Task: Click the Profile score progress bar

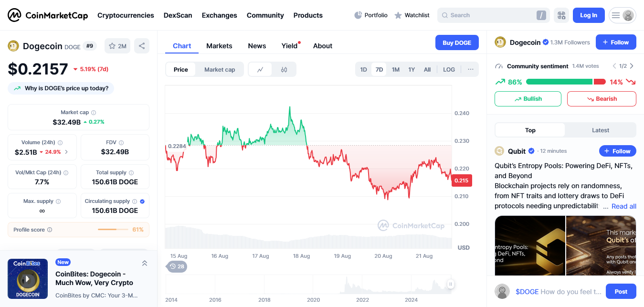Action: [x=113, y=230]
